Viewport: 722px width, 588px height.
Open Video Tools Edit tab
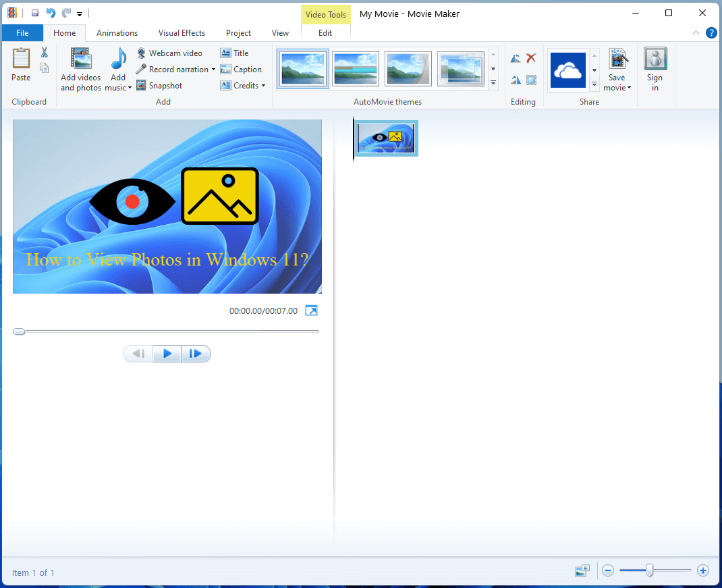click(325, 32)
